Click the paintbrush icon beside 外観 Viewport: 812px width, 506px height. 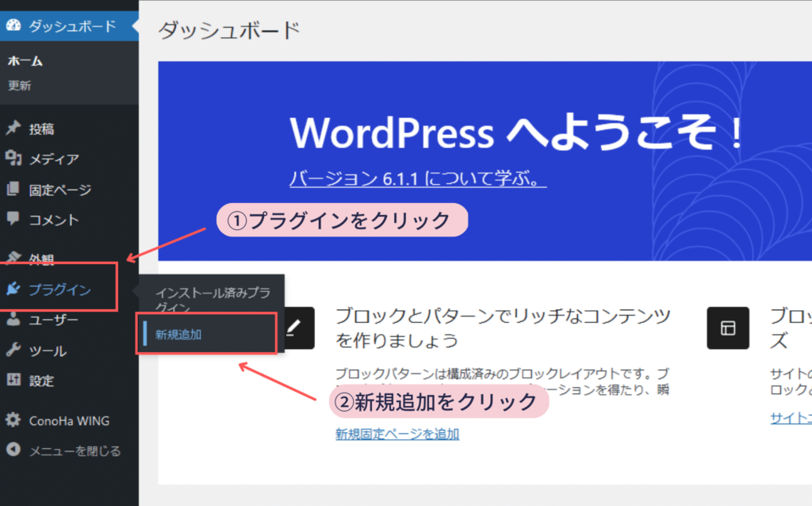point(13,257)
